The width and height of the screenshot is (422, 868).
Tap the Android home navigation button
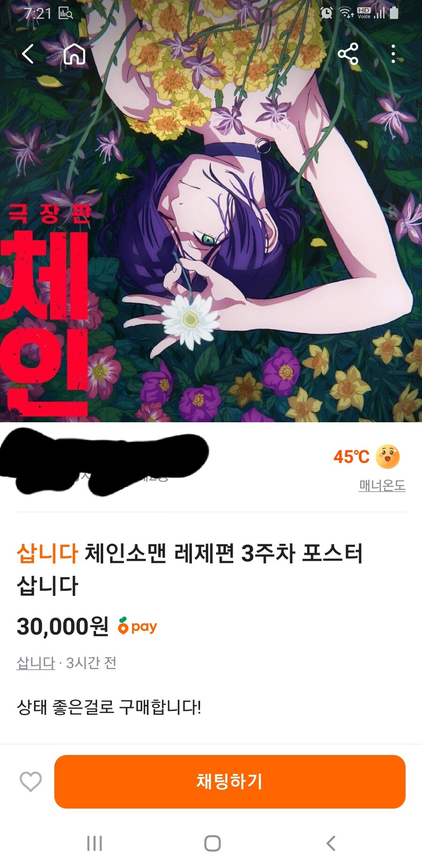click(x=212, y=843)
